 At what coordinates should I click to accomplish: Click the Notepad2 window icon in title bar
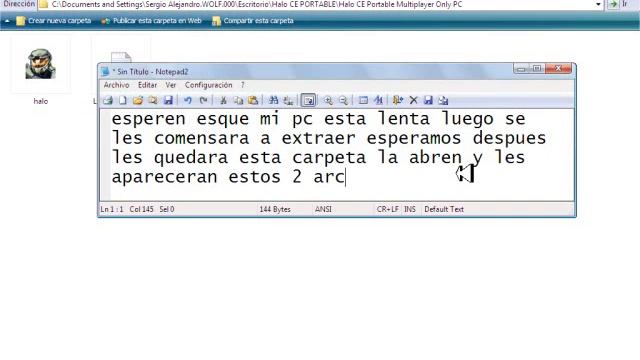[x=105, y=72]
